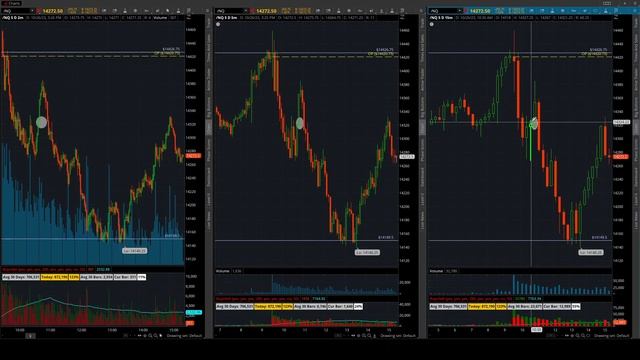Click the Lo: 14140.25 price bubble on the 5m chart
The width and height of the screenshot is (640, 360).
pos(367,252)
